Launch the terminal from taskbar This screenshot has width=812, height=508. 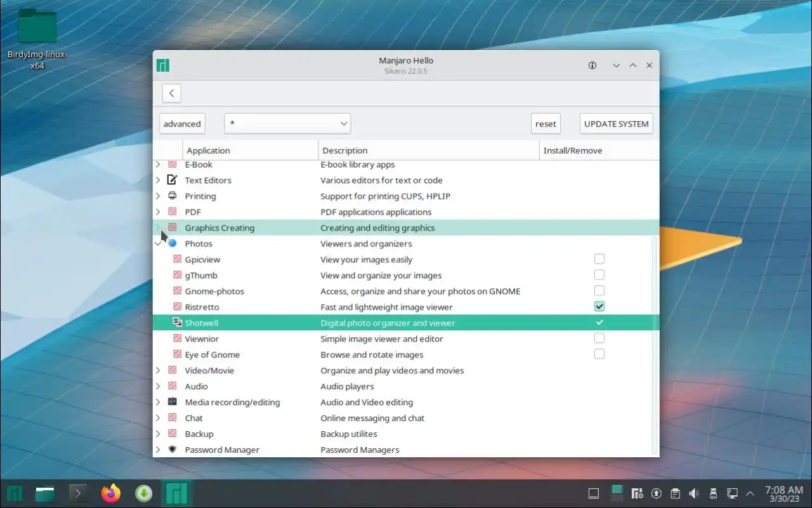click(x=78, y=493)
